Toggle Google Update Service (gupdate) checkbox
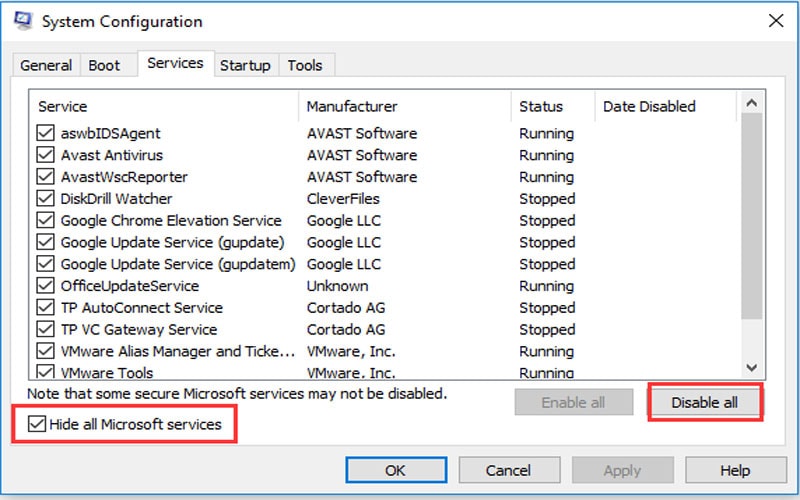 coord(45,242)
